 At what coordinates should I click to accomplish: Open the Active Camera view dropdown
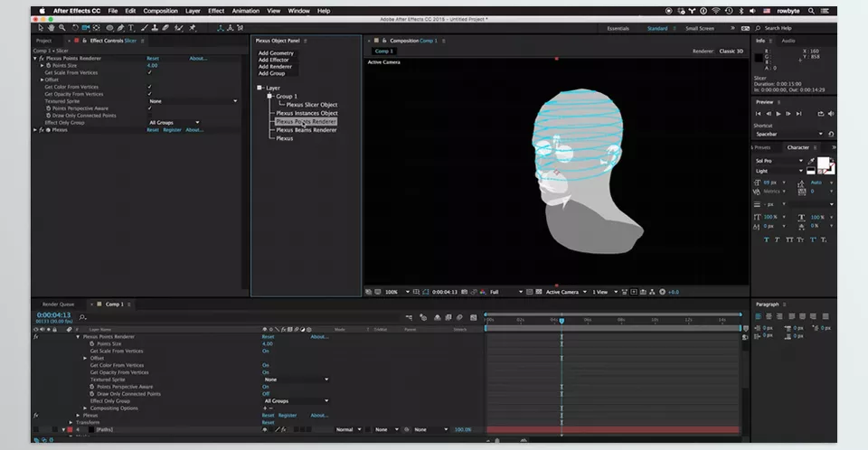tap(565, 292)
